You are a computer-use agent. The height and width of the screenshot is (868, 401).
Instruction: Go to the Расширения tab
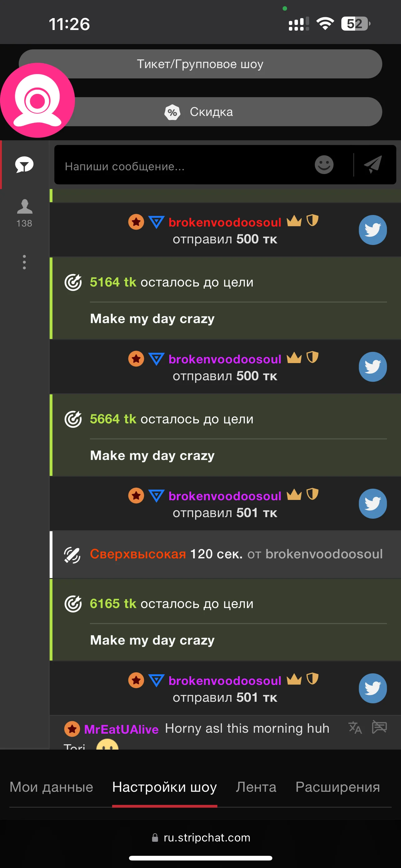(x=337, y=787)
